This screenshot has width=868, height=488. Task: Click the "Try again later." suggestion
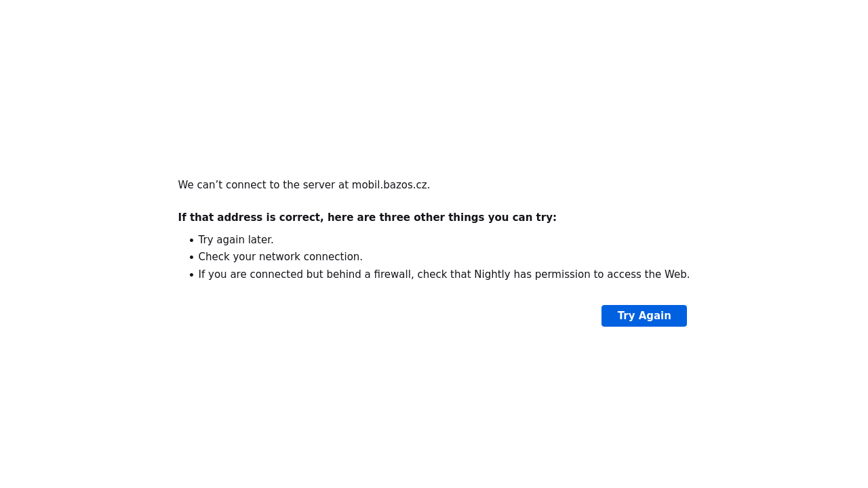(235, 240)
